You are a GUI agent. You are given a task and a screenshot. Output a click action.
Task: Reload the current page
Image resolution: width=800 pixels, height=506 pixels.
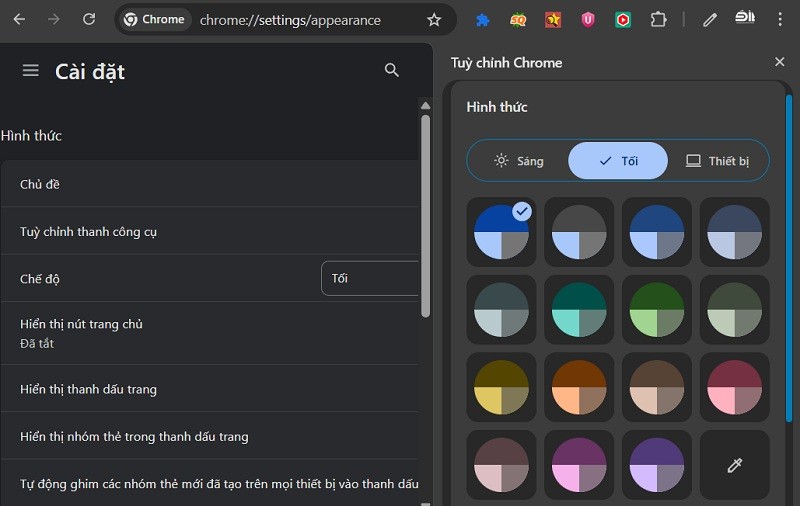point(89,19)
